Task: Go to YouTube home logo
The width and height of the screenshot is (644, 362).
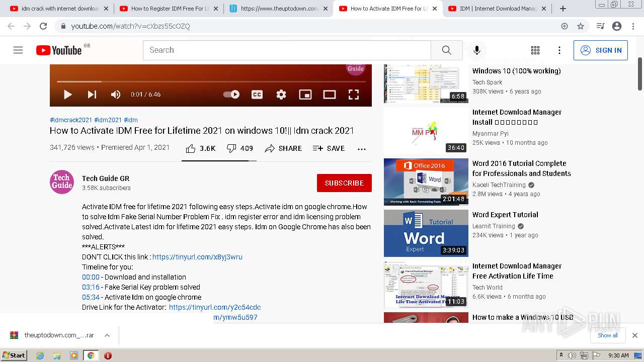Action: 59,50
